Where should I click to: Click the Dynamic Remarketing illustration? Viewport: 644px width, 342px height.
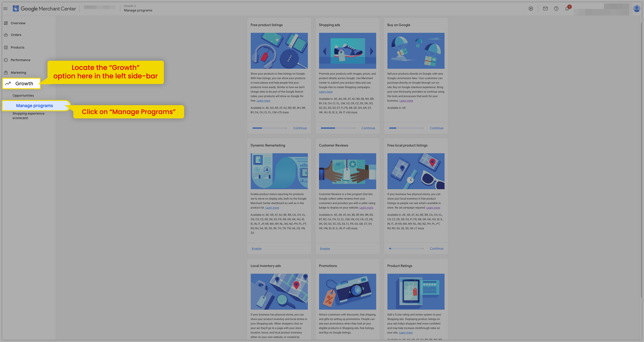[x=279, y=171]
